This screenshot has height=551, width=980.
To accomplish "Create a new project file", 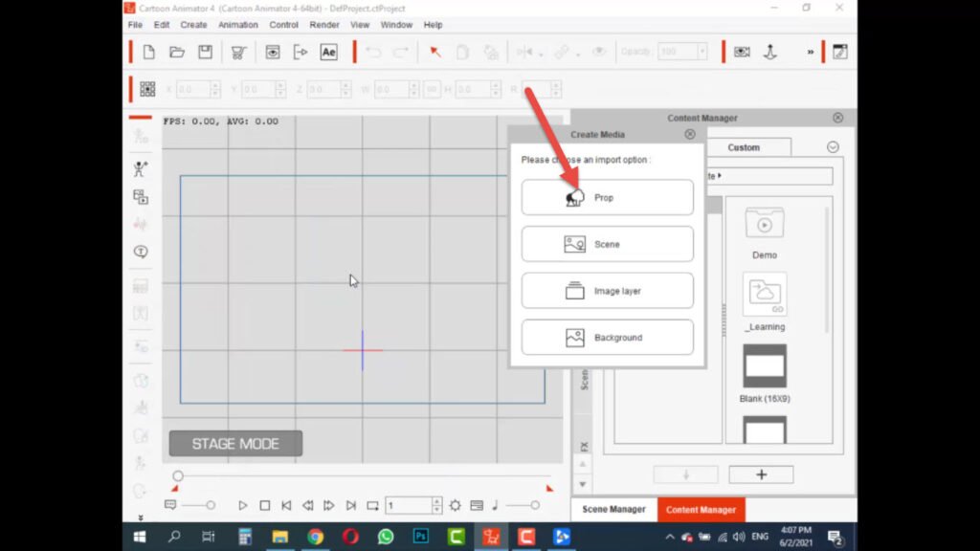I will pyautogui.click(x=148, y=52).
